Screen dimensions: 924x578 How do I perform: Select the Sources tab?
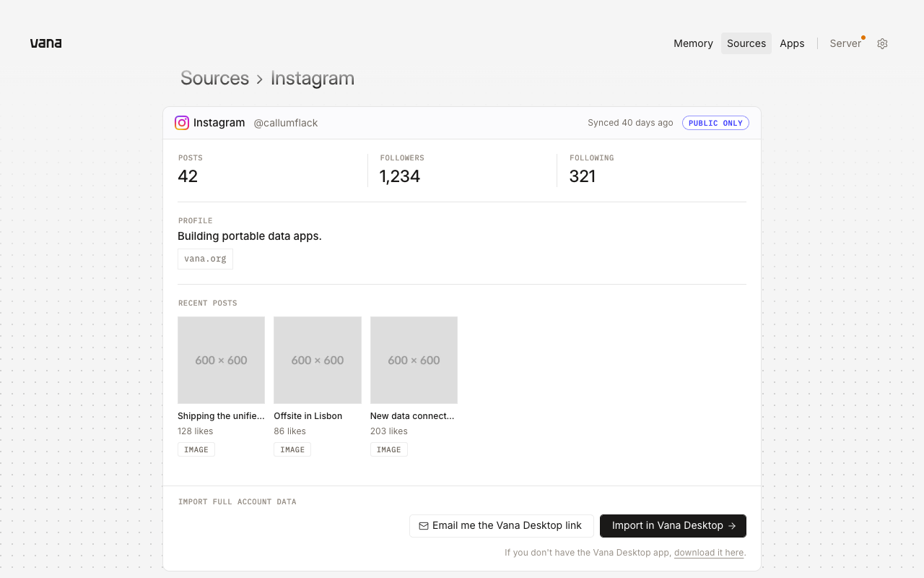pyautogui.click(x=746, y=43)
